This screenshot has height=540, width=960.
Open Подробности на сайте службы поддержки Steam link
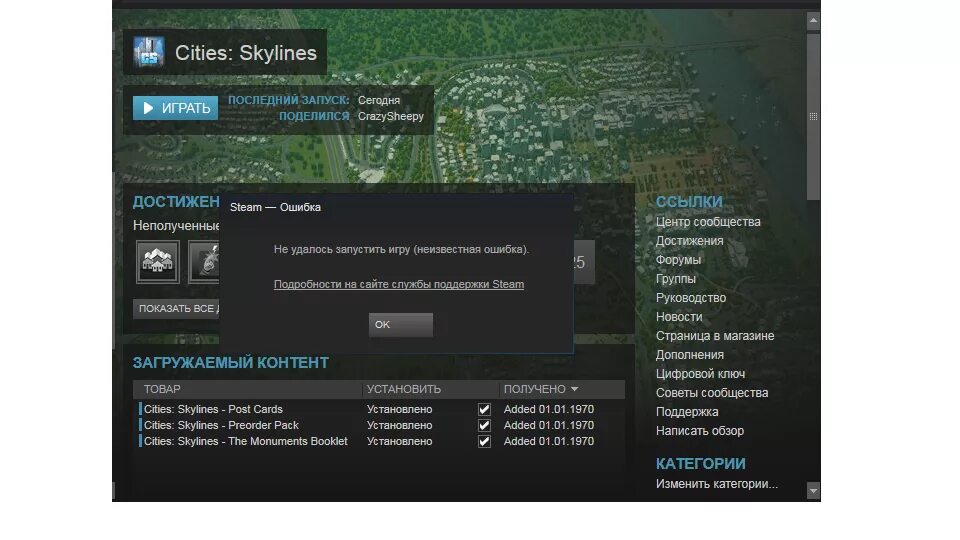[x=399, y=284]
